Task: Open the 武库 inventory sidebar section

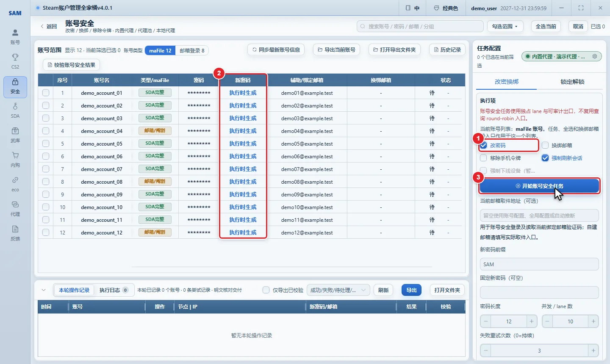Action: [15, 135]
